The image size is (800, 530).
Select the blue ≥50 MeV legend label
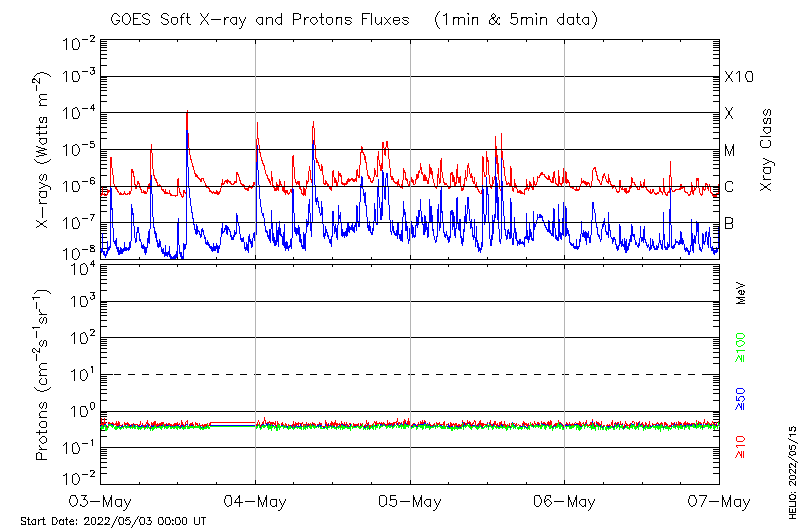coord(741,398)
